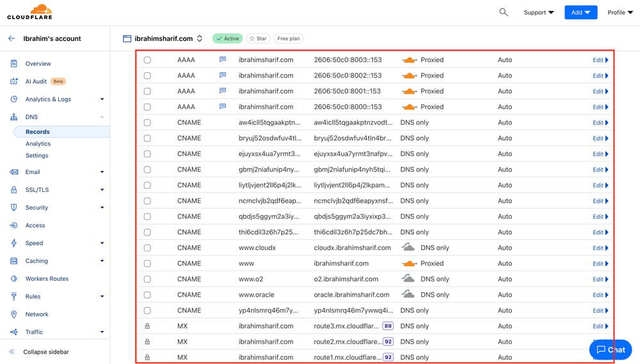
Task: Click the Access icon
Action: [x=14, y=225]
